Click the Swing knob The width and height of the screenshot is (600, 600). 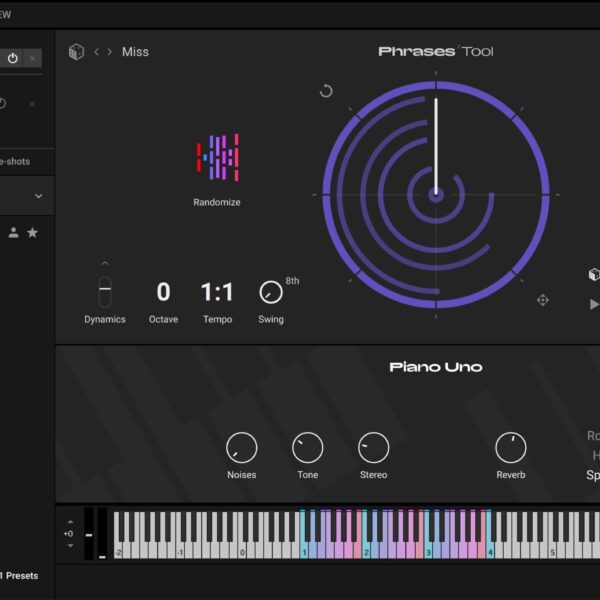tap(270, 292)
